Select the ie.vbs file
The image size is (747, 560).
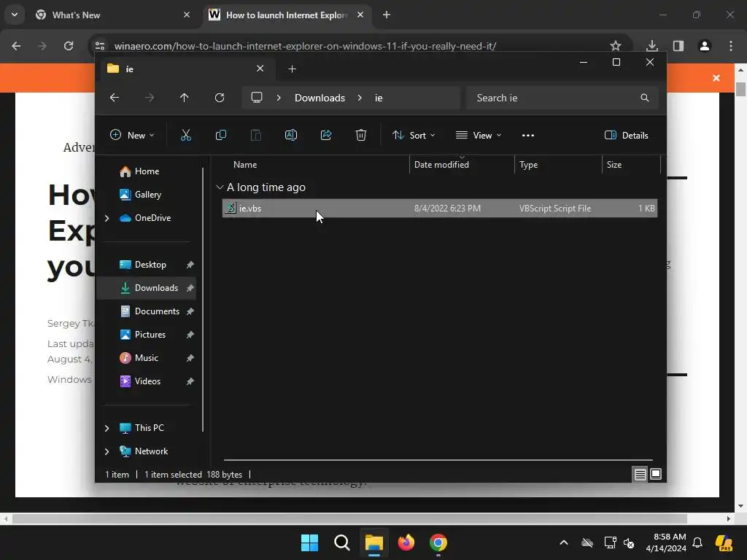[x=439, y=208]
